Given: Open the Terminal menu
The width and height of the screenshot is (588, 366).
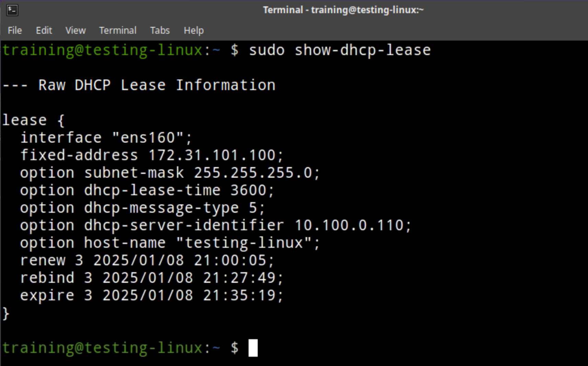Looking at the screenshot, I should 118,30.
